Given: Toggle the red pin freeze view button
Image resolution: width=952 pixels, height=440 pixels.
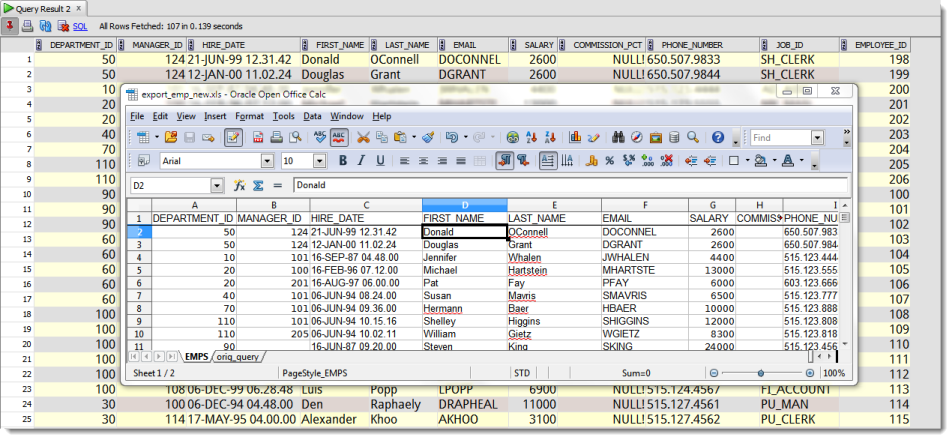Looking at the screenshot, I should point(10,25).
